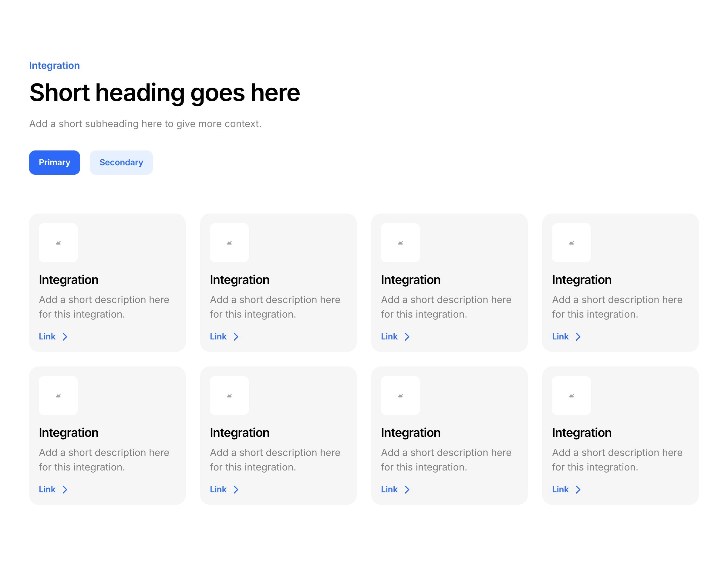The image size is (728, 563).
Task: Click the Primary button
Action: 54,162
